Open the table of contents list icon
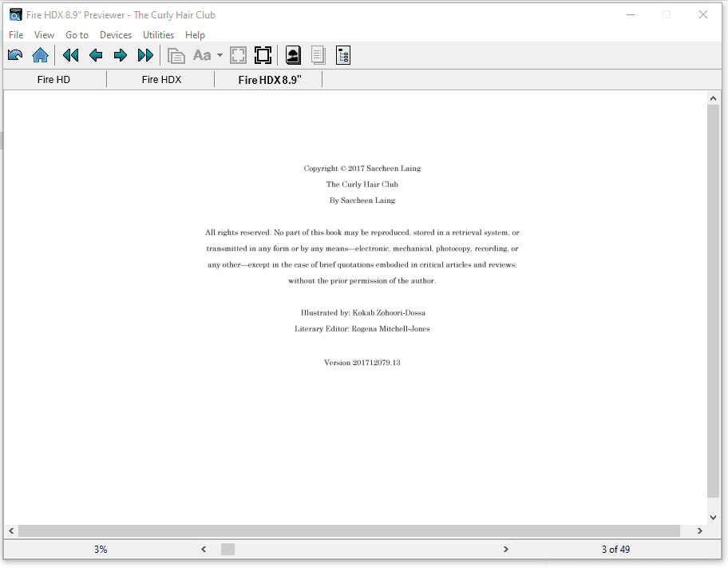This screenshot has width=728, height=568. pyautogui.click(x=343, y=55)
